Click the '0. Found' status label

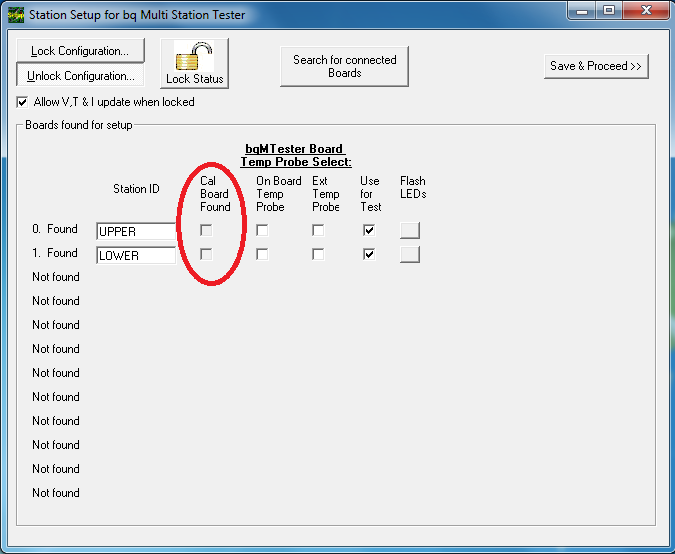click(x=55, y=229)
